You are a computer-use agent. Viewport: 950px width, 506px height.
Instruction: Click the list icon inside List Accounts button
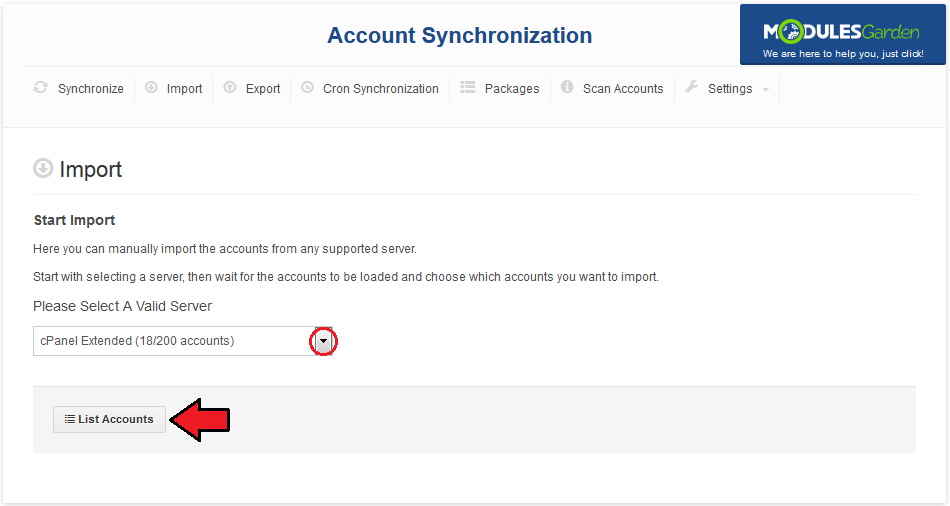70,419
